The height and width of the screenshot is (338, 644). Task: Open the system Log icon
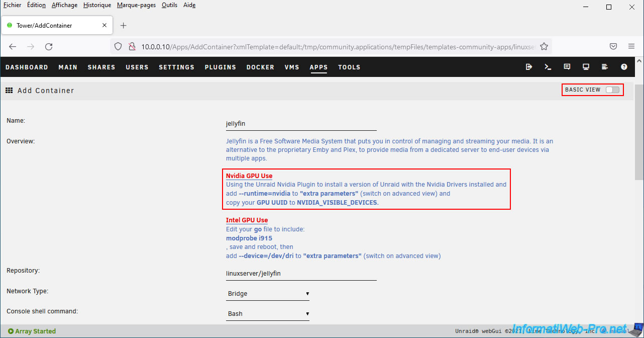(605, 67)
